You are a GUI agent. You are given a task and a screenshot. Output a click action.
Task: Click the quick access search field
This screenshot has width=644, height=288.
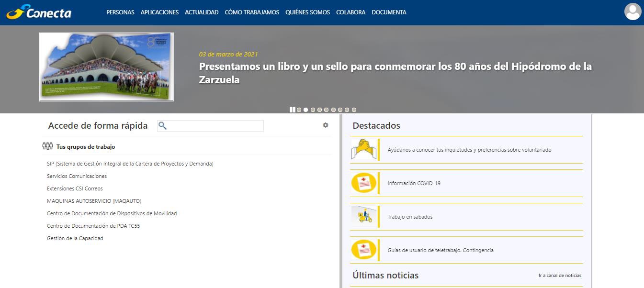[x=215, y=126]
